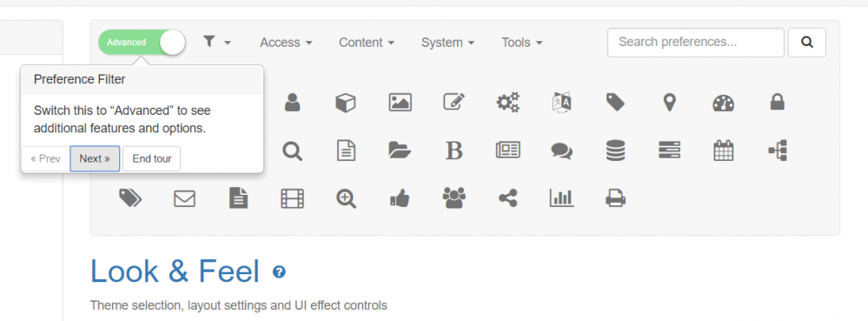
Task: Open the image gallery preferences icon
Action: 400,103
